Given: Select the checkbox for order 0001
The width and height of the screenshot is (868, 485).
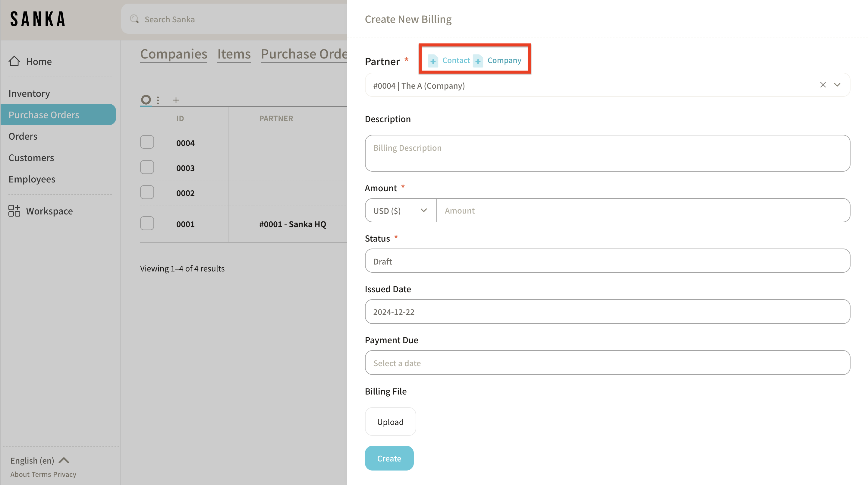Looking at the screenshot, I should 147,223.
